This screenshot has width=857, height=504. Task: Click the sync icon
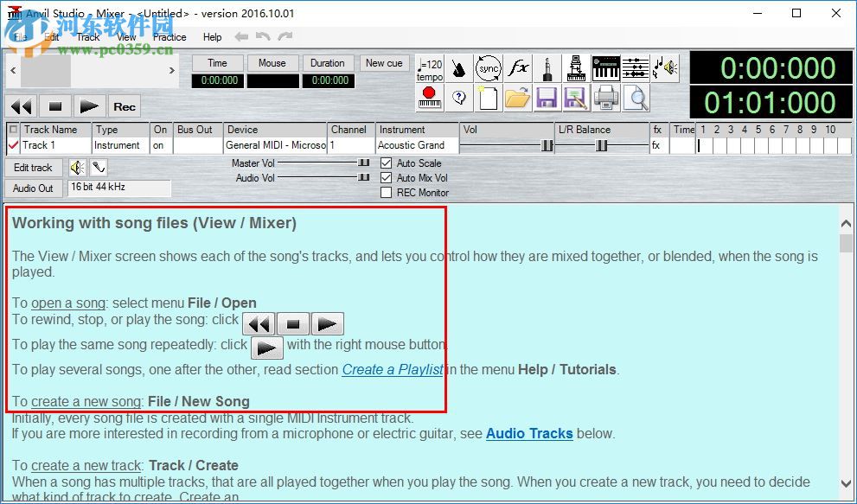489,69
